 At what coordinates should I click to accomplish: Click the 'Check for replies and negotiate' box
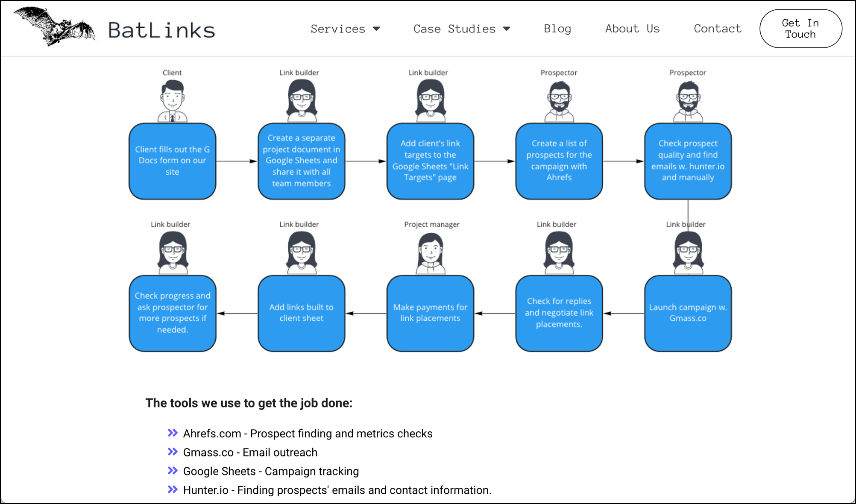tap(559, 313)
